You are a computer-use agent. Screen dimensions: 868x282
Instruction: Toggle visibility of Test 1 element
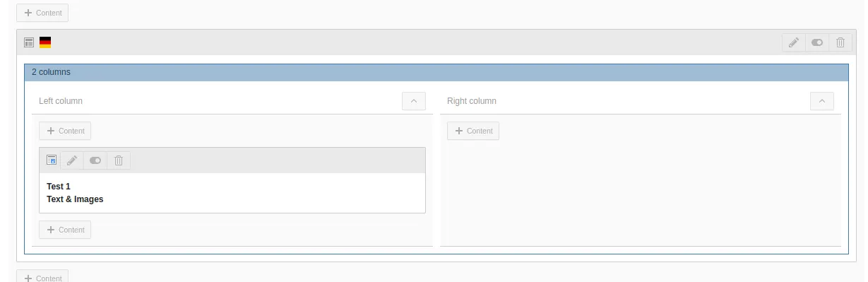coord(95,160)
